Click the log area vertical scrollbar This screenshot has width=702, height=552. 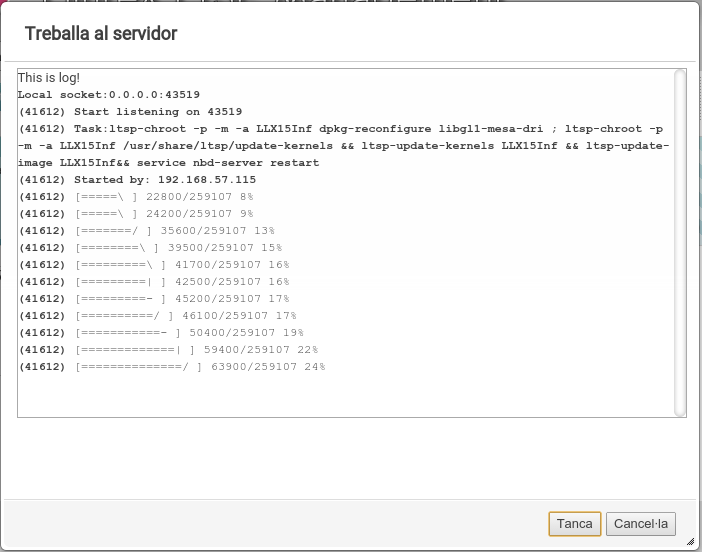(680, 240)
